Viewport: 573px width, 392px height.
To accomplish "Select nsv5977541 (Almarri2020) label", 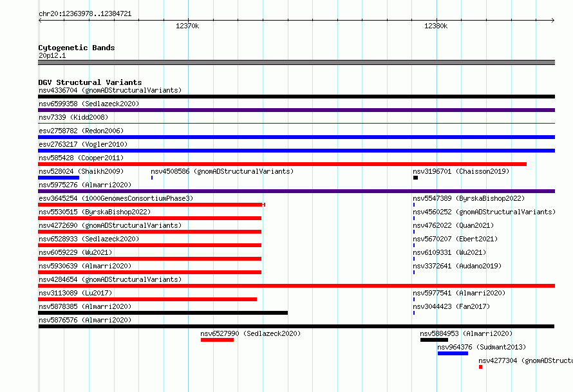I will pos(459,293).
